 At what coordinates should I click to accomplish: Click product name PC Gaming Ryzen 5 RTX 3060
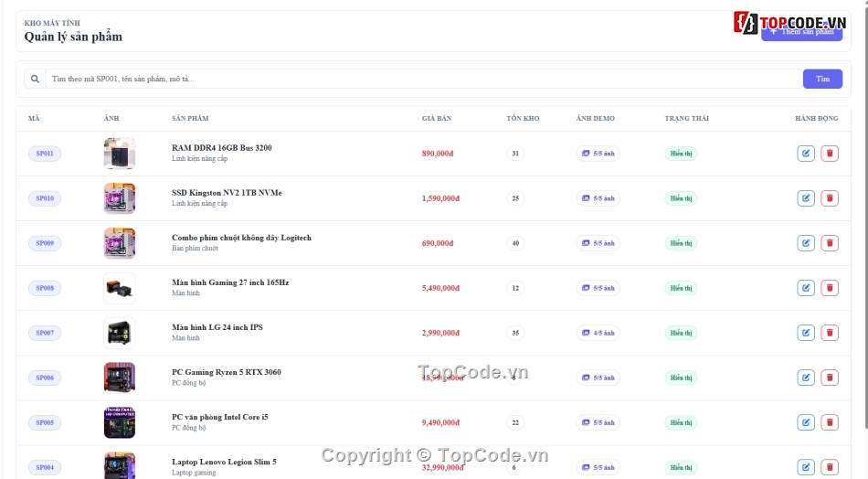tap(226, 372)
